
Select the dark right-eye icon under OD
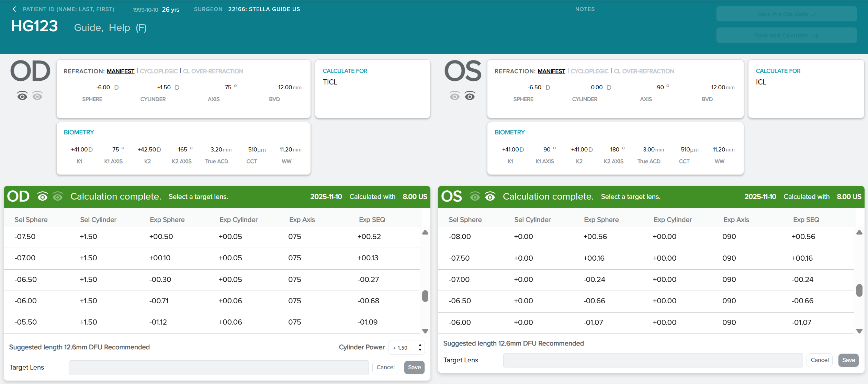pos(22,96)
